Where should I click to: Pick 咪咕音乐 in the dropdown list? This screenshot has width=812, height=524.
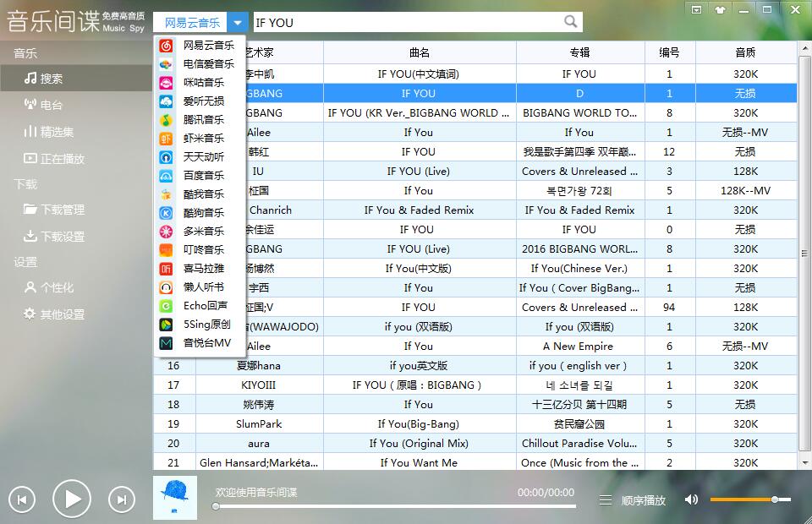(200, 83)
